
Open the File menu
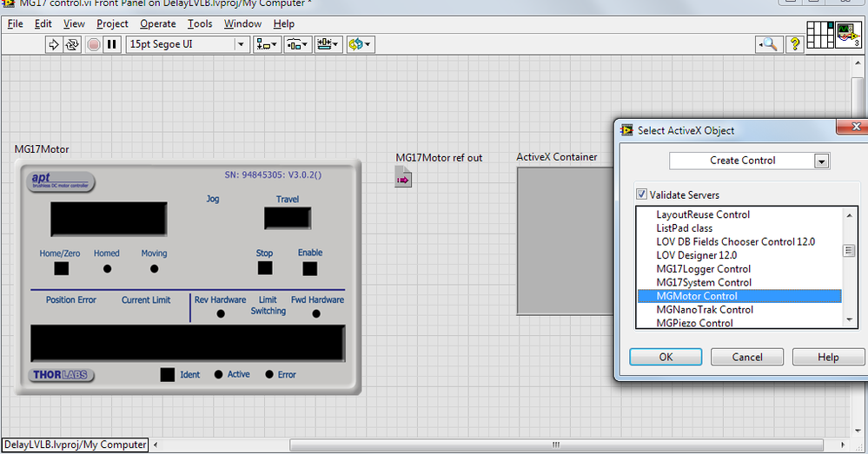pyautogui.click(x=15, y=23)
